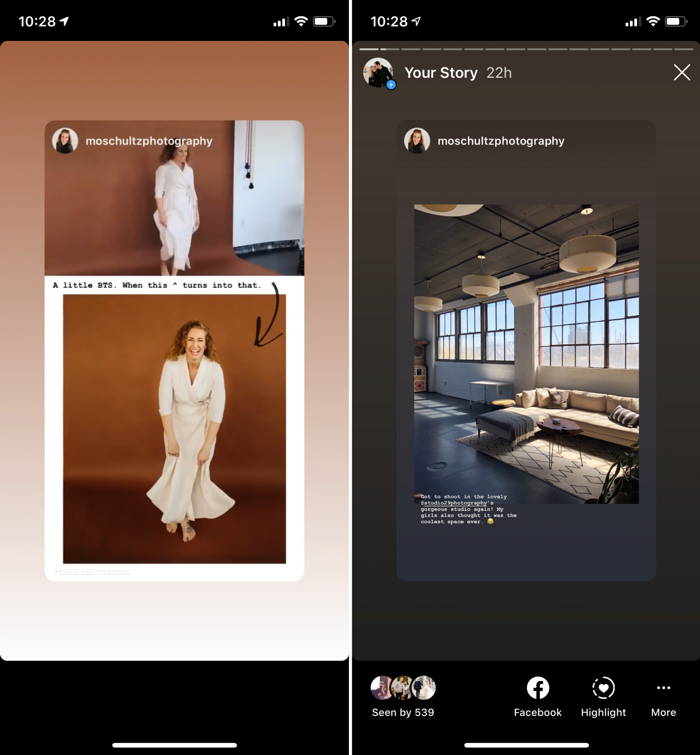The image size is (700, 755).
Task: Open the More three-dots menu
Action: coord(663,688)
